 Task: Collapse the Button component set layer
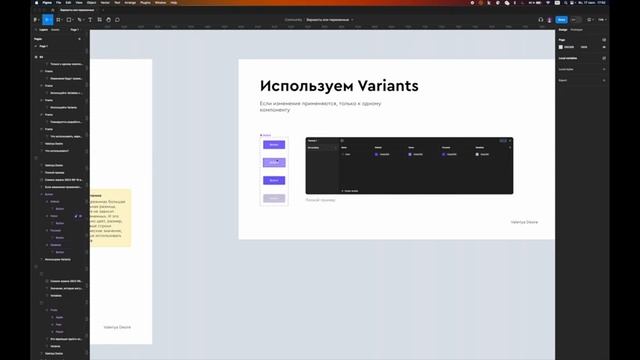click(x=42, y=194)
